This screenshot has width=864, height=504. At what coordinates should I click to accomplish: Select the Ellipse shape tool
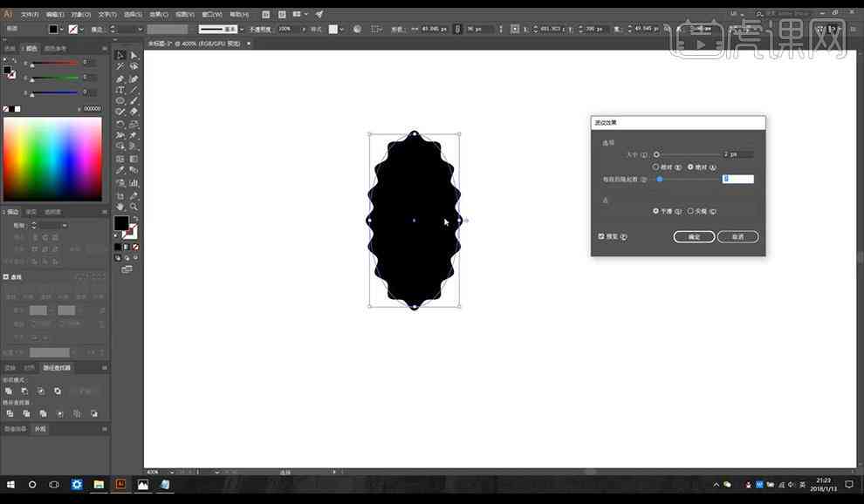[x=120, y=101]
